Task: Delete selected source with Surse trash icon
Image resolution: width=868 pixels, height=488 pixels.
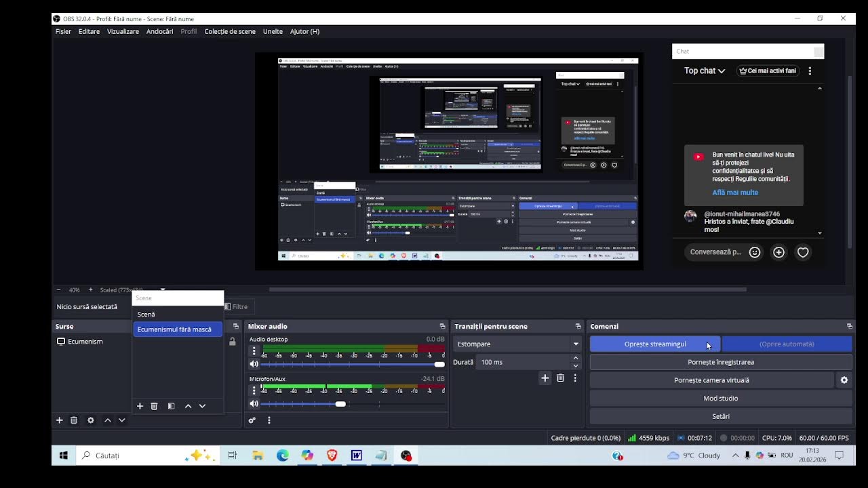Action: [x=74, y=420]
